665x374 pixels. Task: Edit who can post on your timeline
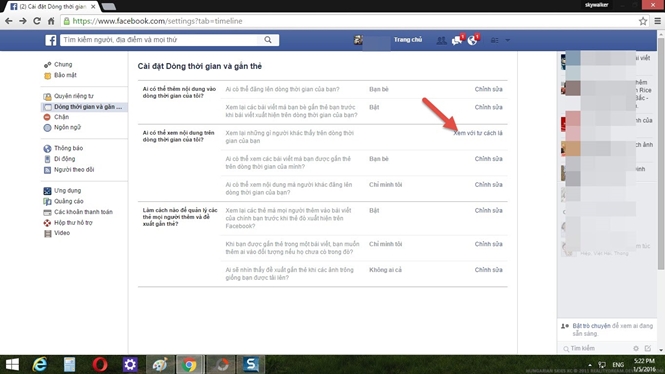(x=489, y=89)
